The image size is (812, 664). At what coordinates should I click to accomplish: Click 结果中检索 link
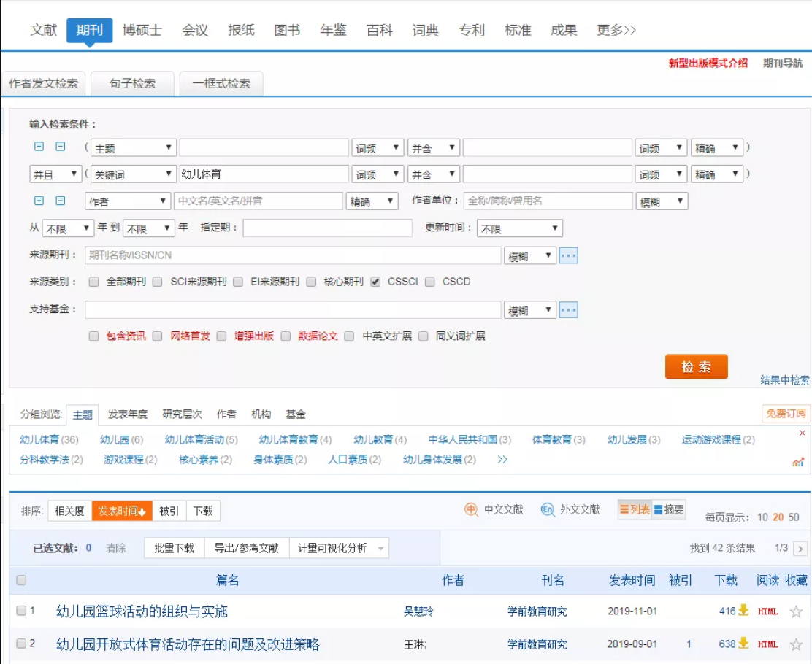[784, 380]
